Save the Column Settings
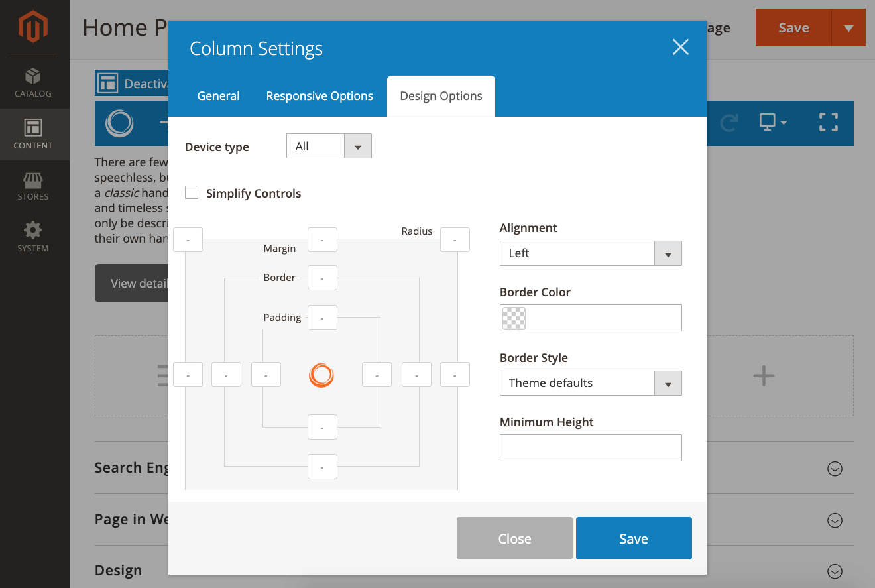The height and width of the screenshot is (588, 875). pyautogui.click(x=633, y=538)
